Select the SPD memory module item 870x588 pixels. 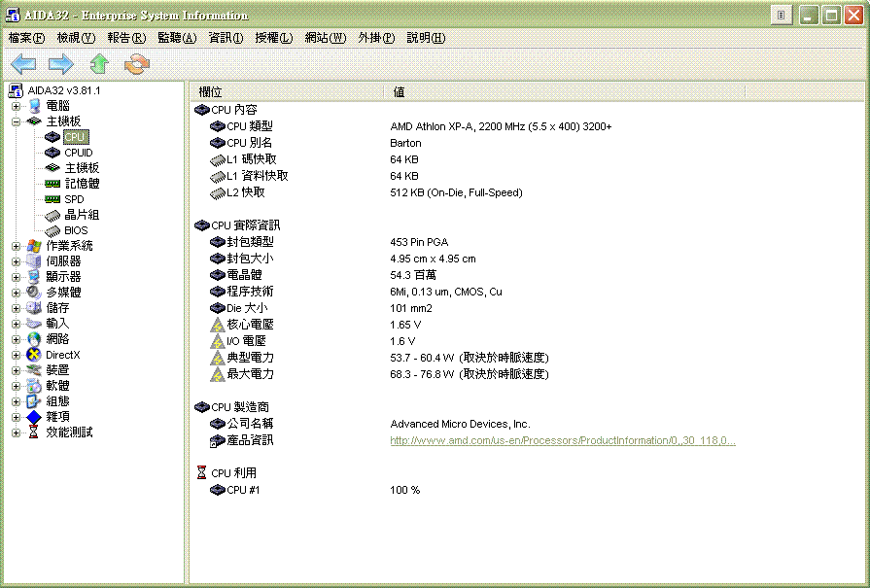(x=74, y=199)
